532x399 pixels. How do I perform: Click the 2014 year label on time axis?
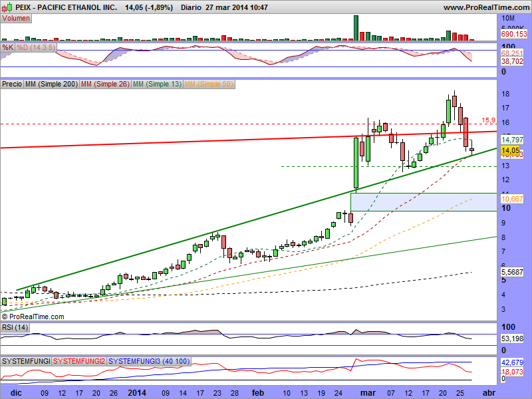pyautogui.click(x=137, y=393)
